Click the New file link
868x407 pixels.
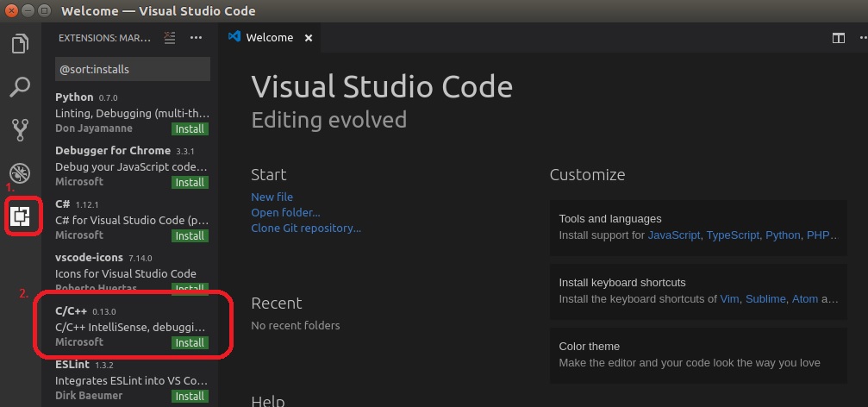click(x=272, y=197)
